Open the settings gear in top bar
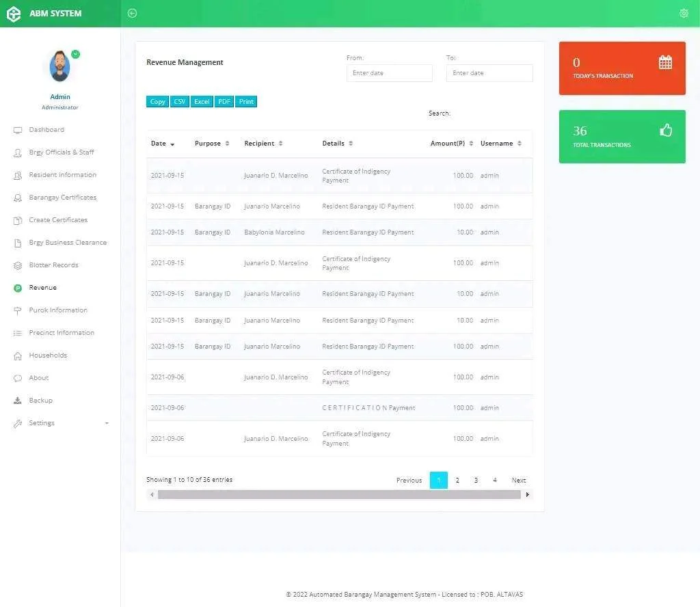Screen dimensions: 700x607 (684, 14)
